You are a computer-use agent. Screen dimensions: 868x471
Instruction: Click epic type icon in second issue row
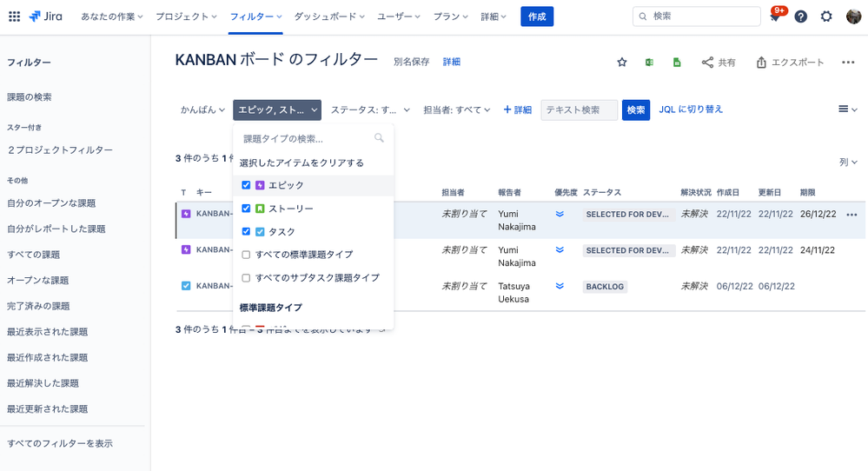186,249
